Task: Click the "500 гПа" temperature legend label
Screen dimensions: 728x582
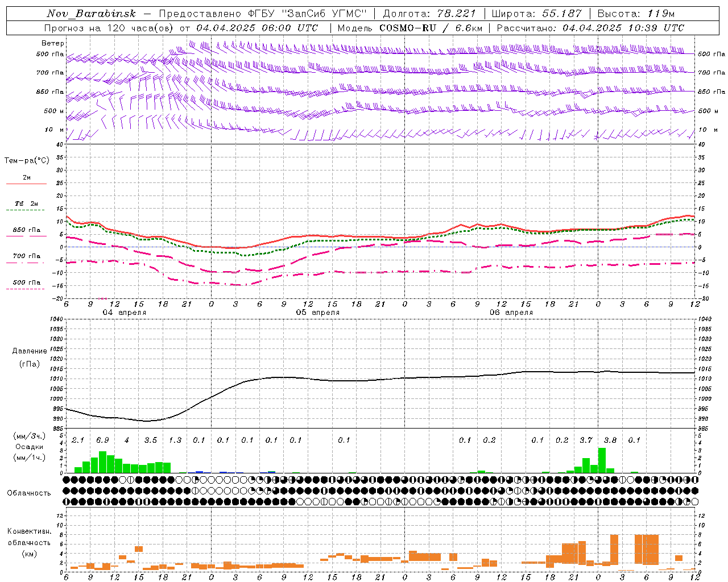Action: [x=27, y=282]
